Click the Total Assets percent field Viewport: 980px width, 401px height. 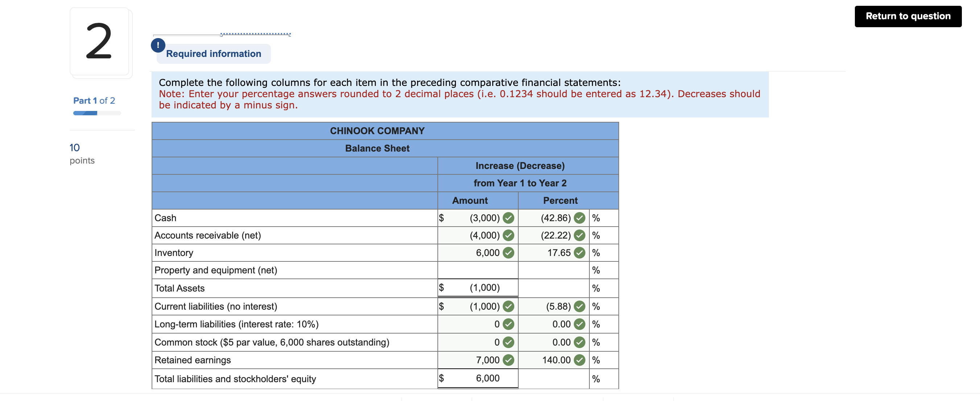click(x=553, y=288)
